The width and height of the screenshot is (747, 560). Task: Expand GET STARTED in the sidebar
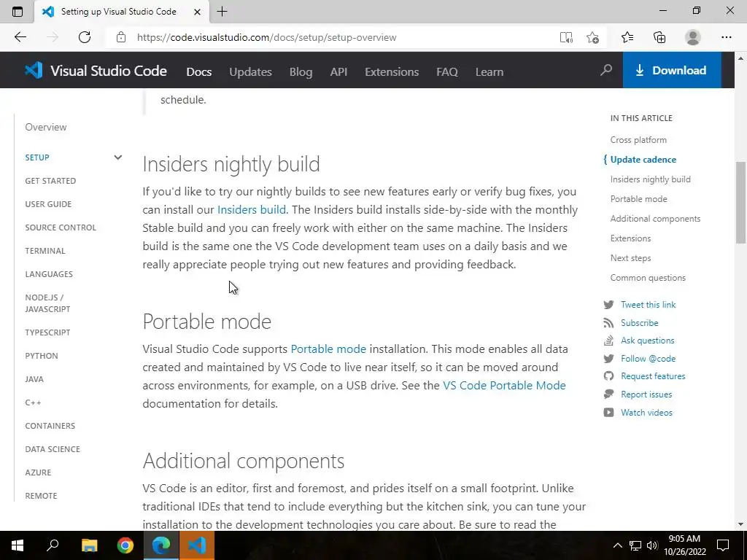(x=50, y=181)
